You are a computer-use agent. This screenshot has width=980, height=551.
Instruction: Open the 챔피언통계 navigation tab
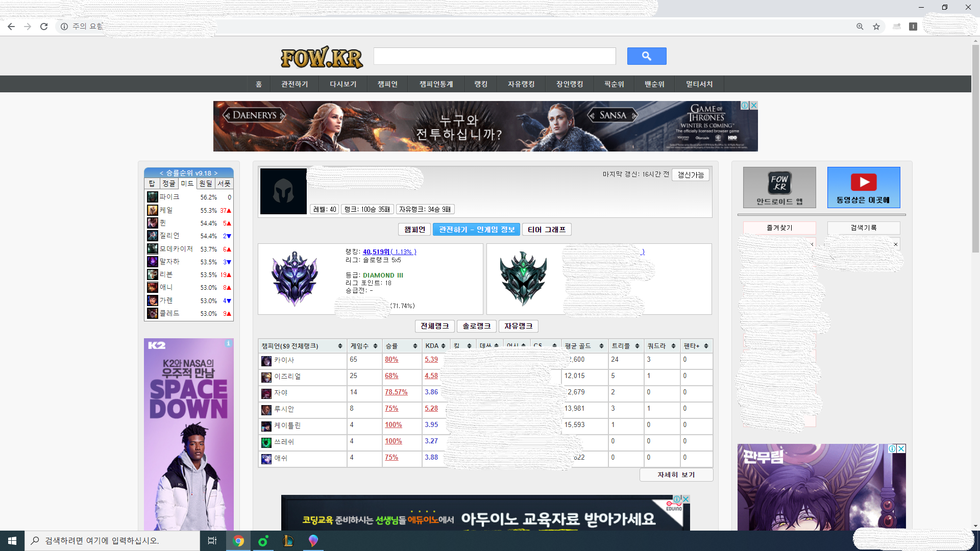pos(436,84)
